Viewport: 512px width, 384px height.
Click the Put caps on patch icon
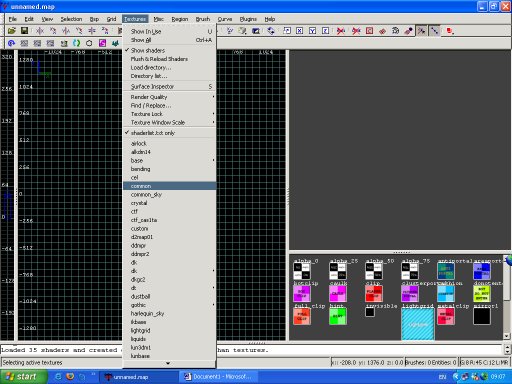409,31
